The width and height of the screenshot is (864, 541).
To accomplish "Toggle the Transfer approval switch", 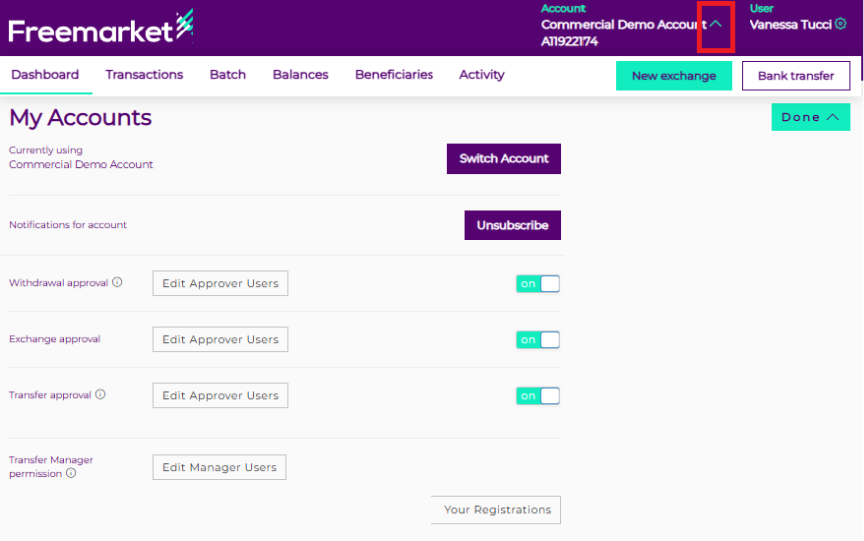I will pos(538,396).
